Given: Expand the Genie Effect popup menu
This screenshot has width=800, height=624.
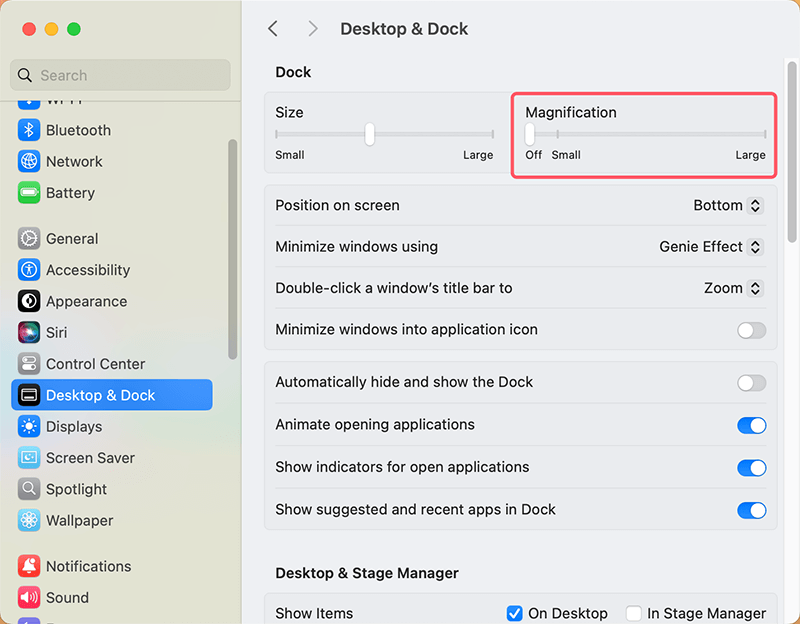Looking at the screenshot, I should [x=711, y=247].
